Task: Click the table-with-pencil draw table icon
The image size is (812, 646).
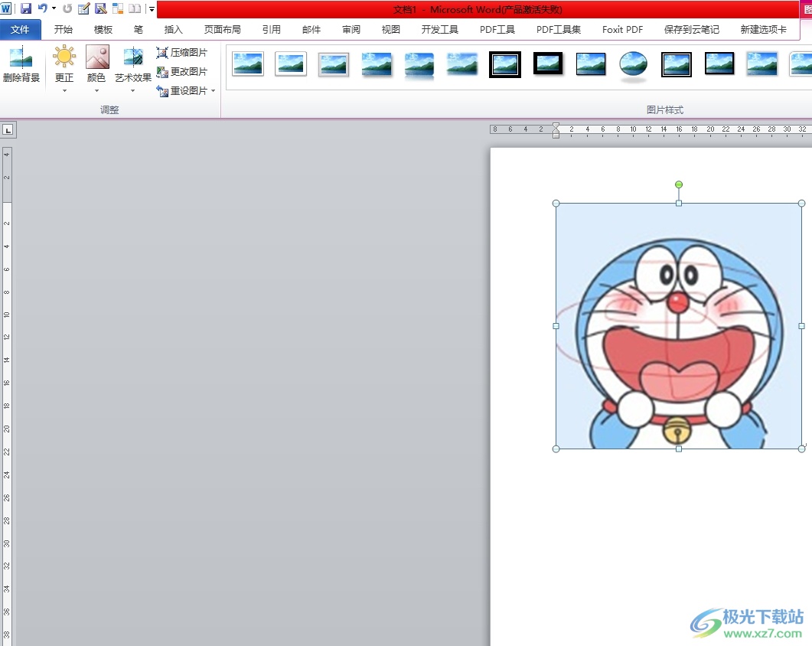Action: tap(83, 8)
